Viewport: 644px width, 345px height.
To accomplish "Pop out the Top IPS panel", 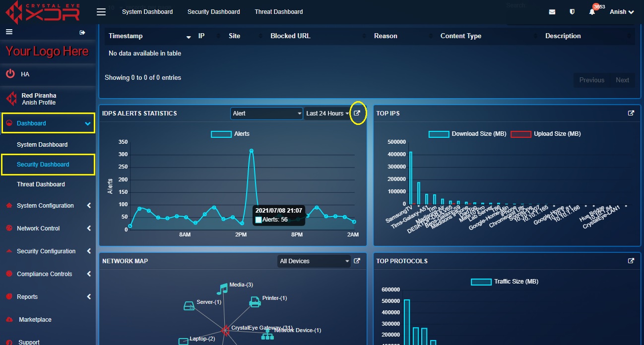I will [x=631, y=113].
